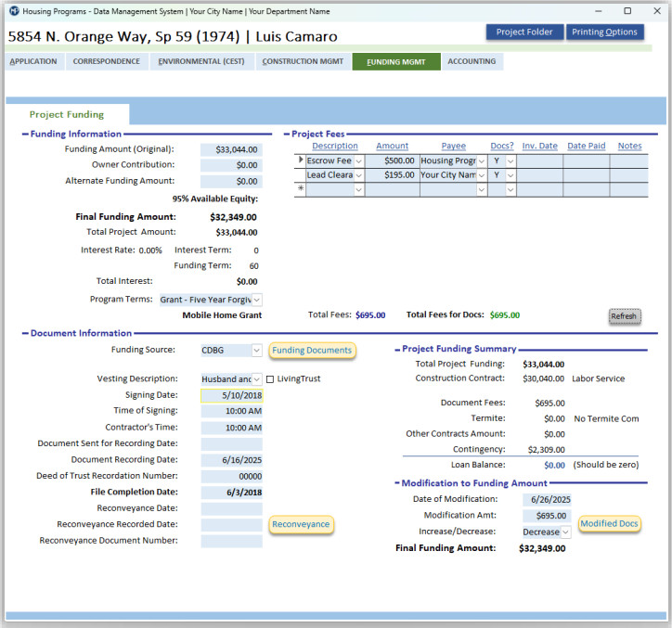The image size is (672, 628).
Task: Open description dropdown in new blank fee row
Action: (x=359, y=189)
